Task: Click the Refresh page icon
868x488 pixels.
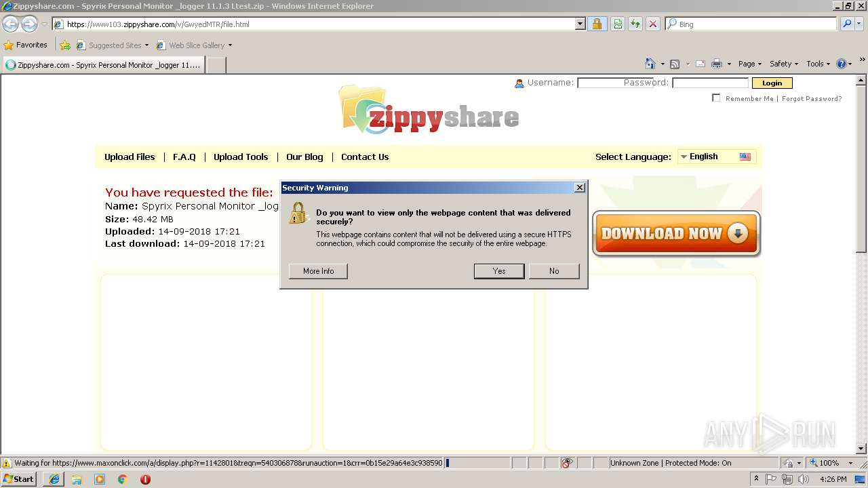Action: click(635, 24)
